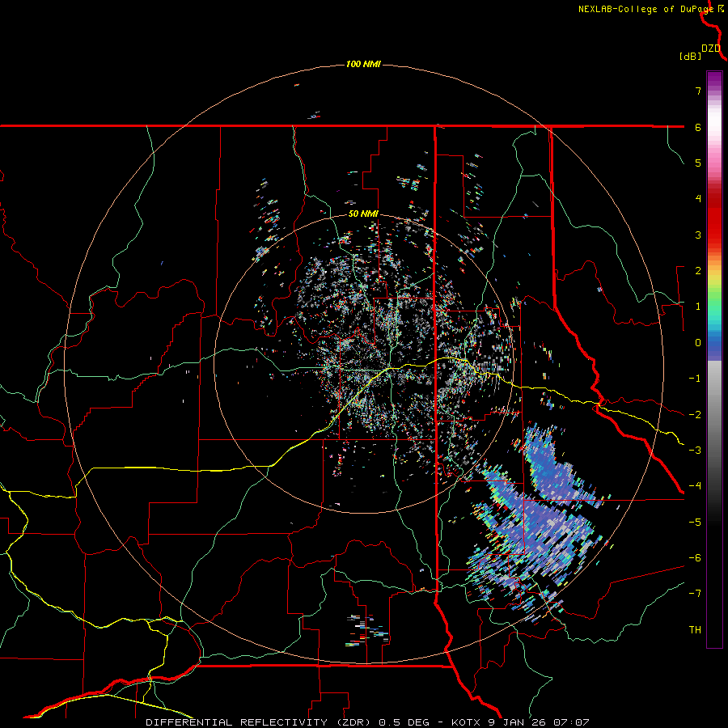Image resolution: width=728 pixels, height=728 pixels.
Task: Click the 2 dB label on color scale
Action: tap(698, 271)
